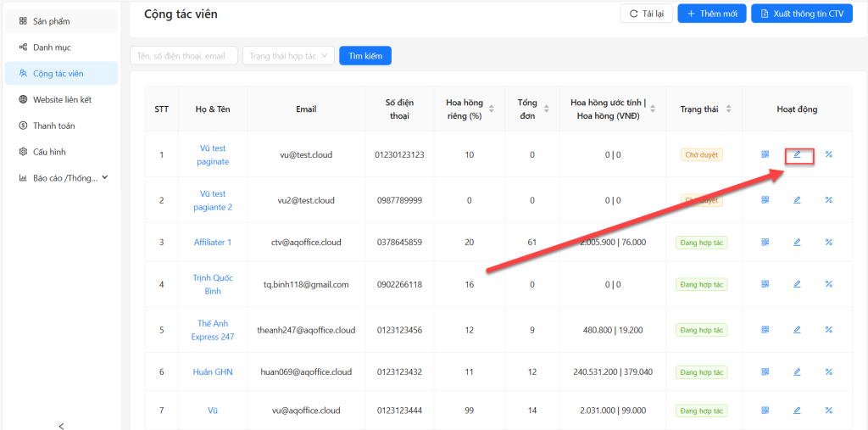The image size is (868, 430).
Task: Open QR code icon for Thế Anh Express 247
Action: click(x=765, y=330)
